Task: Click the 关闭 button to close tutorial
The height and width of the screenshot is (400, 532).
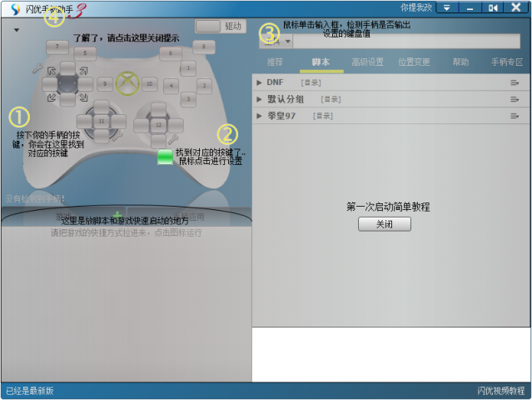Action: [384, 224]
